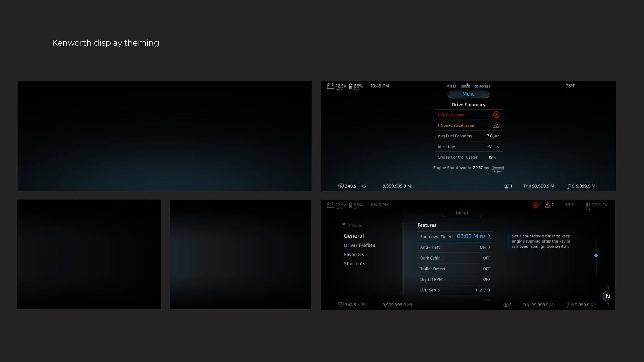This screenshot has height=362, width=644.
Task: Toggle the Dark Cabin OFF setting
Action: point(486,258)
